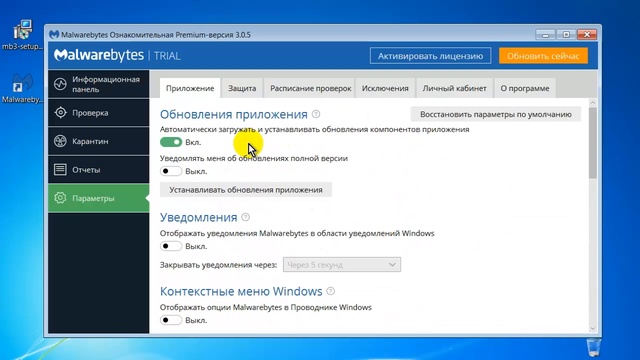Close the Malwarebytes window
Screen dimensions: 640x360
click(x=587, y=35)
